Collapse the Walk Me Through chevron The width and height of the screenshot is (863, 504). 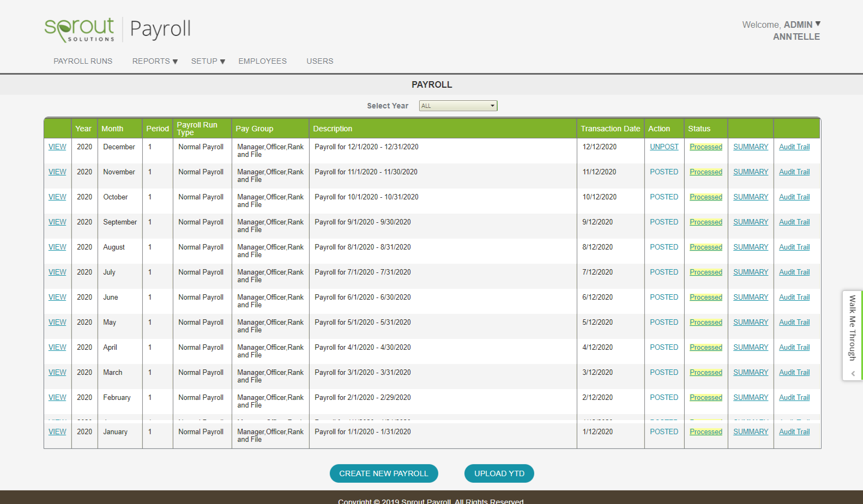853,374
